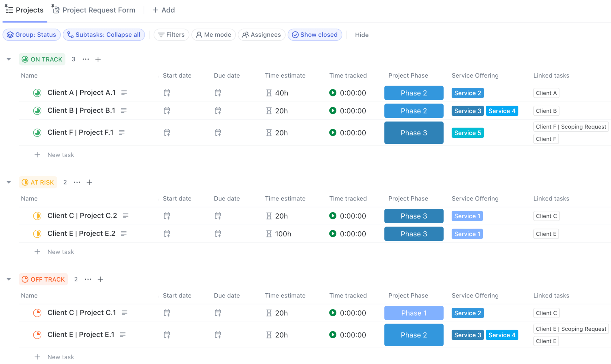Open Subtasks: Collapse all dropdown
The image size is (611, 364).
[x=104, y=35]
